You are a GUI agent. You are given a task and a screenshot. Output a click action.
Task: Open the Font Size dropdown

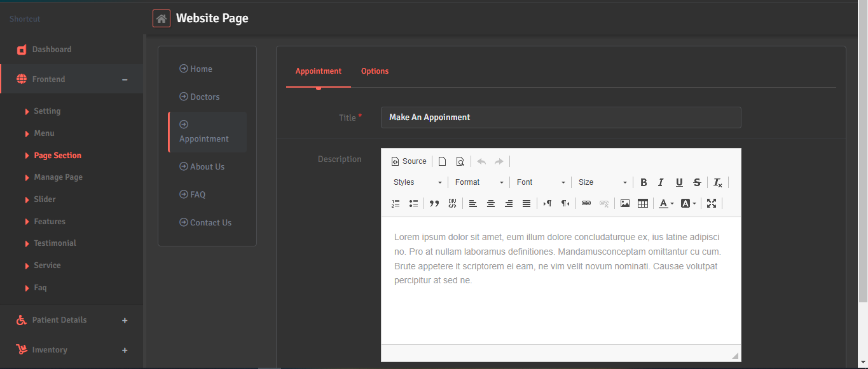pos(601,182)
